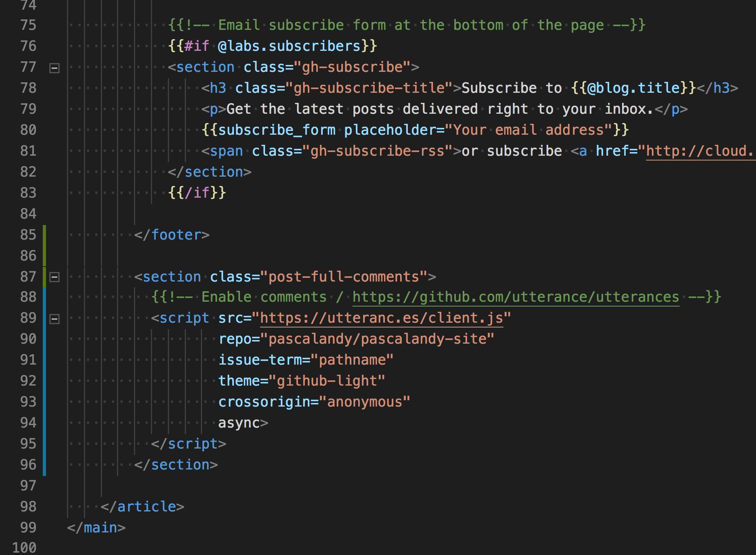
Task: Select line number 75 in the gutter
Action: click(x=28, y=25)
